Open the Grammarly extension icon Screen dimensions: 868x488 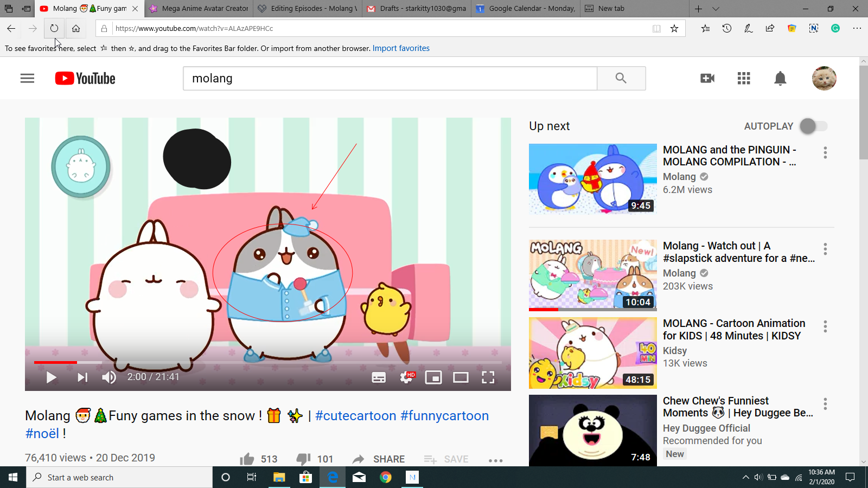click(x=835, y=29)
